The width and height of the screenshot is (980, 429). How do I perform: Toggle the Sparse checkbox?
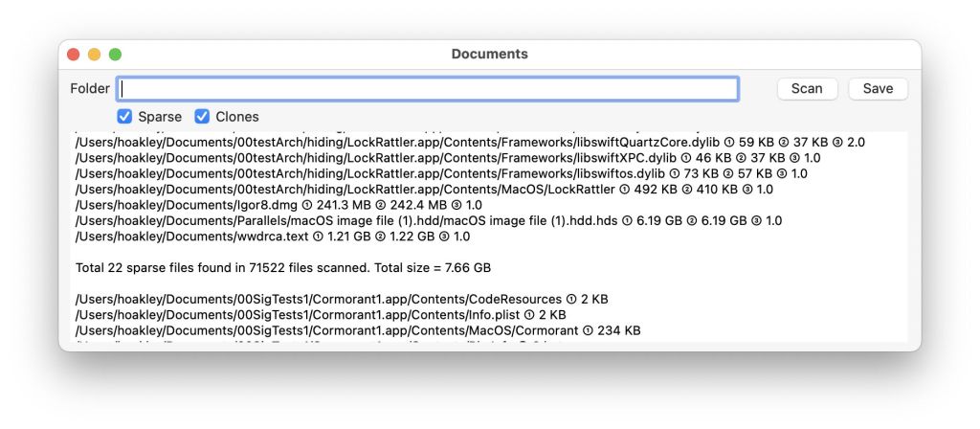coord(124,117)
